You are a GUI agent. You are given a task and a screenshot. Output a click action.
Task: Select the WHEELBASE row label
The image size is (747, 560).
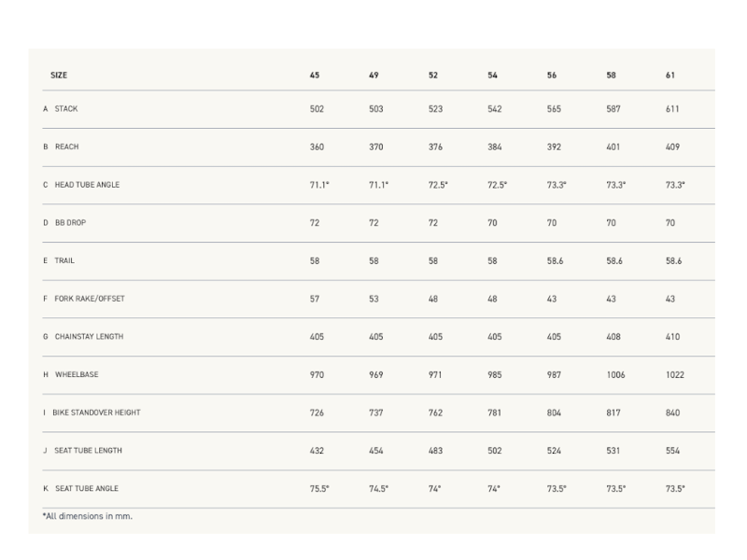[77, 374]
